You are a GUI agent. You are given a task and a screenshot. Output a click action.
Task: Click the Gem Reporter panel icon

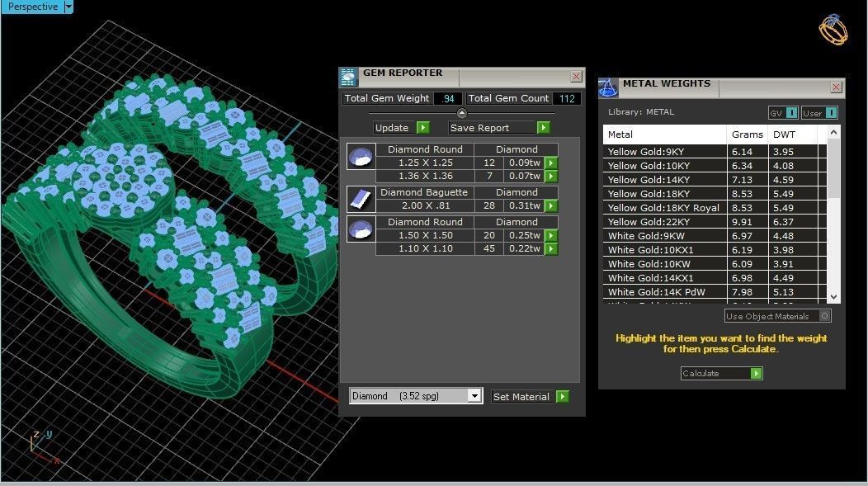348,77
